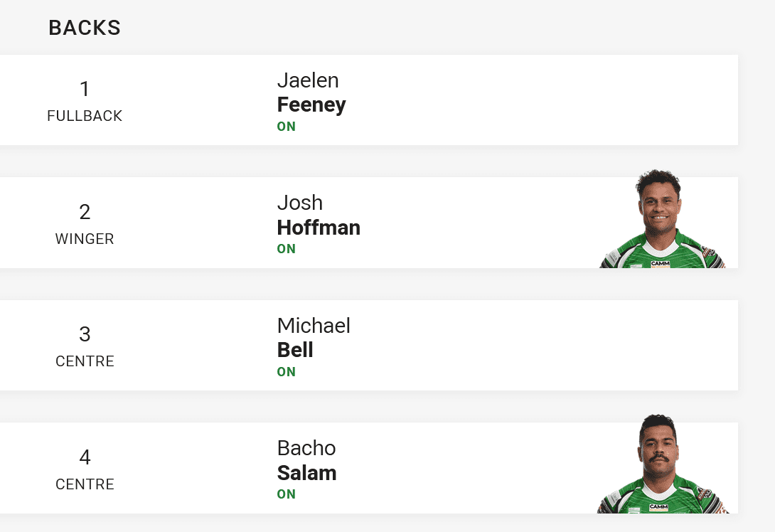Click the number 1 fullback label
775x532 pixels.
click(x=85, y=101)
